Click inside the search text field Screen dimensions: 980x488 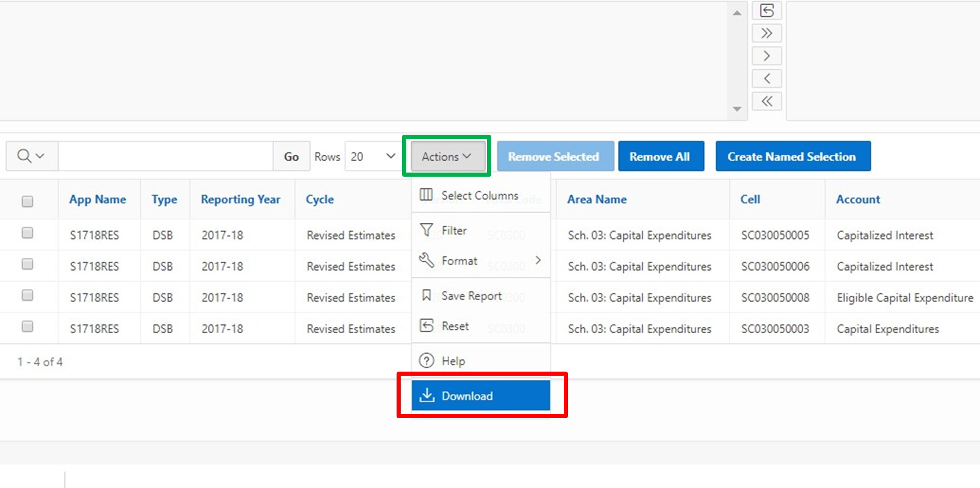pyautogui.click(x=165, y=157)
